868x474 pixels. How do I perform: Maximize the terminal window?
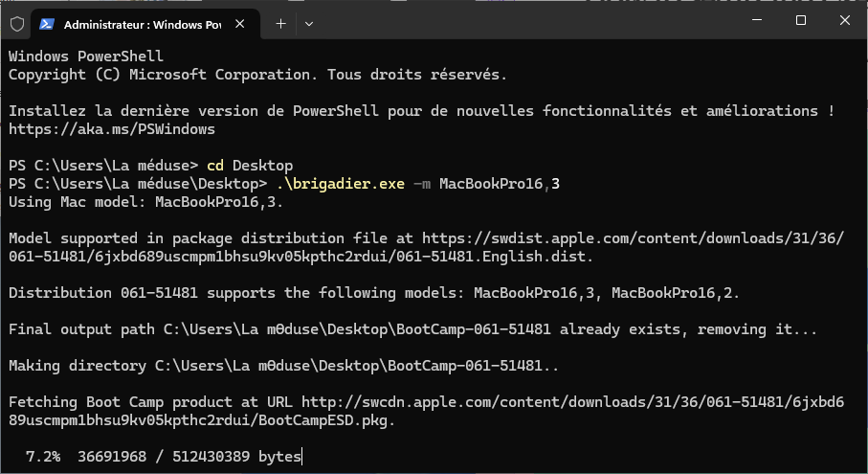coord(800,20)
